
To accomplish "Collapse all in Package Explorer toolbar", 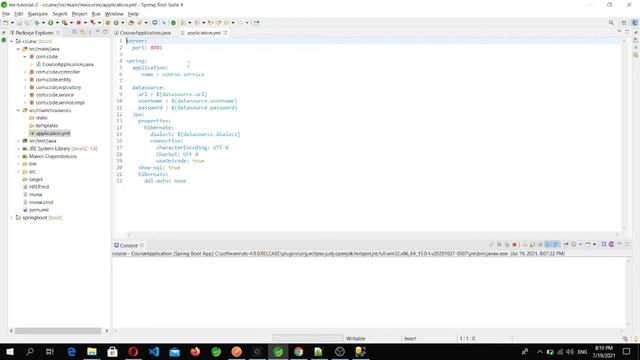I will [x=75, y=32].
